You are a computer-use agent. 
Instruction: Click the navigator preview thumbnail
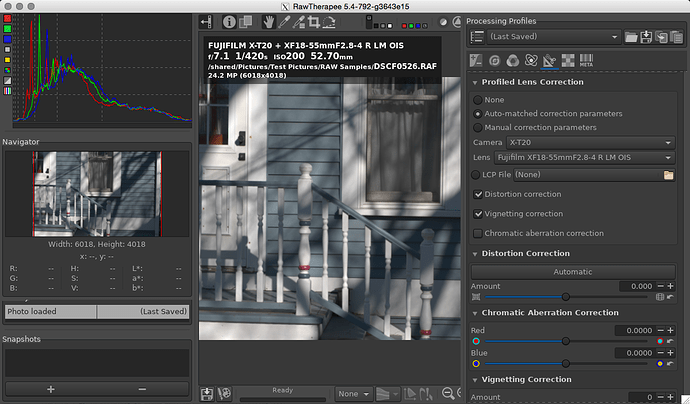coord(97,194)
